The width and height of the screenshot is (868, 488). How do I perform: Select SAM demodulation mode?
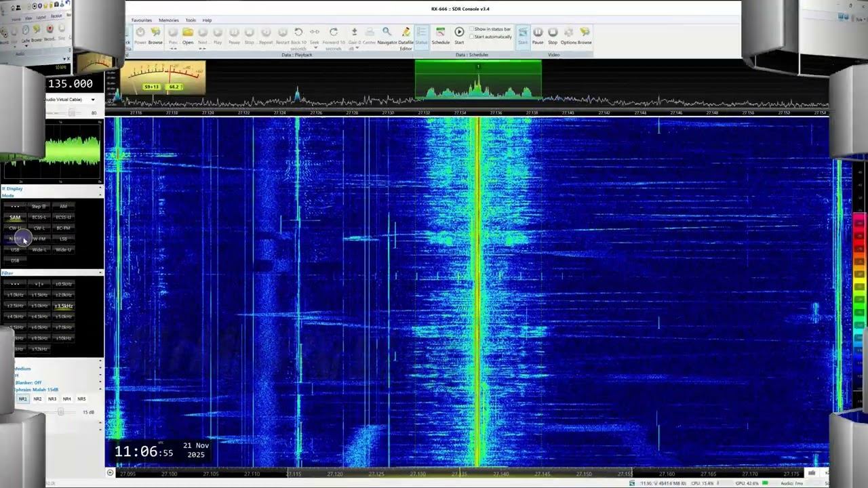pos(15,218)
